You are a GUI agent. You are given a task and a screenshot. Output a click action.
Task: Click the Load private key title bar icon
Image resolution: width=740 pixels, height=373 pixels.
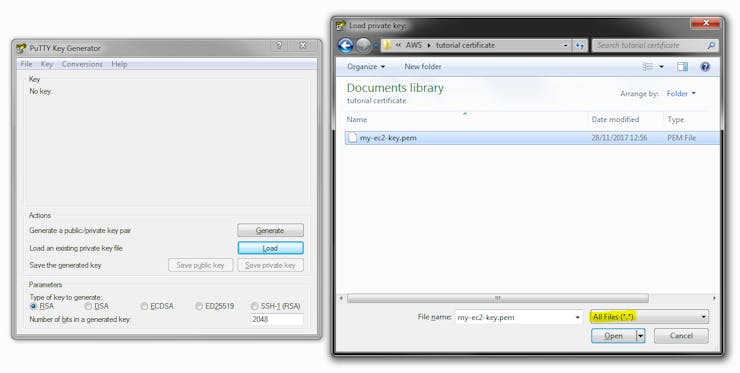341,25
